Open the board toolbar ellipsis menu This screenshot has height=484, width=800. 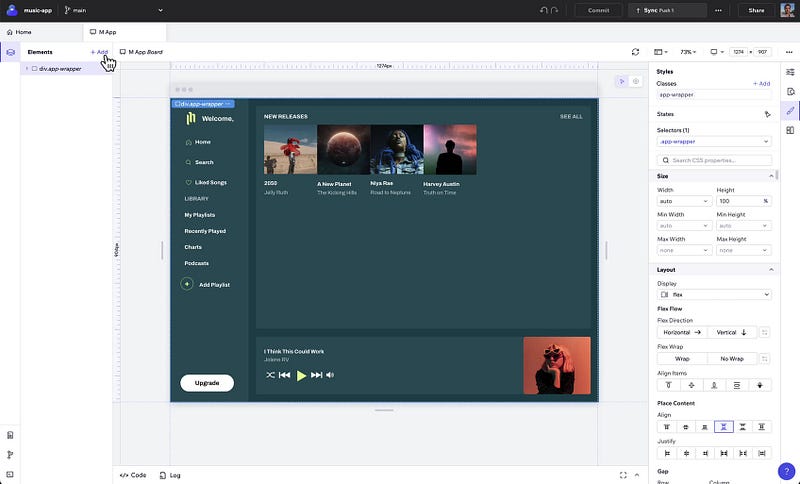pos(789,52)
